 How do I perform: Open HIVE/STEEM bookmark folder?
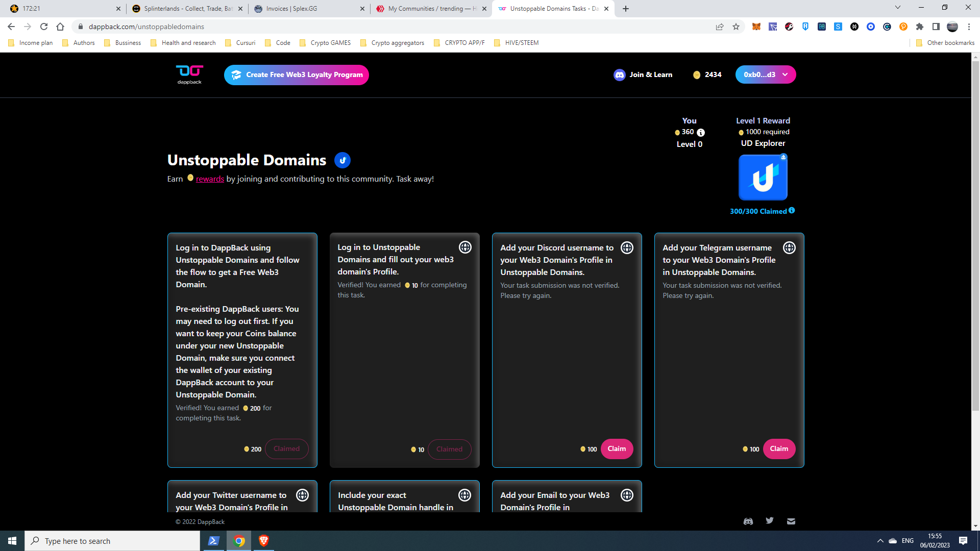(x=516, y=43)
